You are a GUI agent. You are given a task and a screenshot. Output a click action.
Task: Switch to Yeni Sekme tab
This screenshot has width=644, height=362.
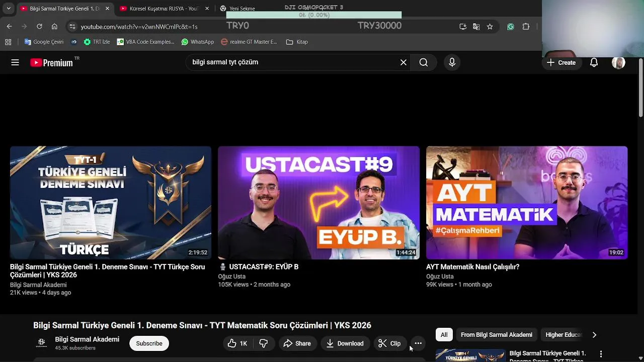pos(242,9)
